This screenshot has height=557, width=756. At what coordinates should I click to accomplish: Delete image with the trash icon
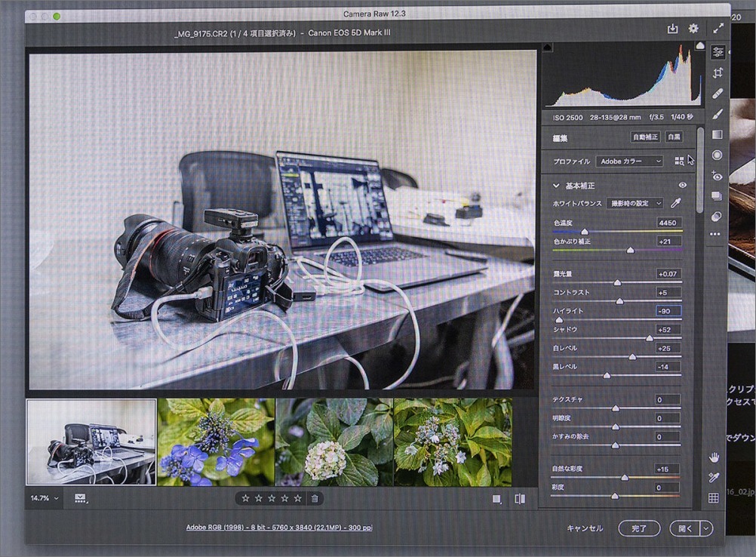point(315,499)
